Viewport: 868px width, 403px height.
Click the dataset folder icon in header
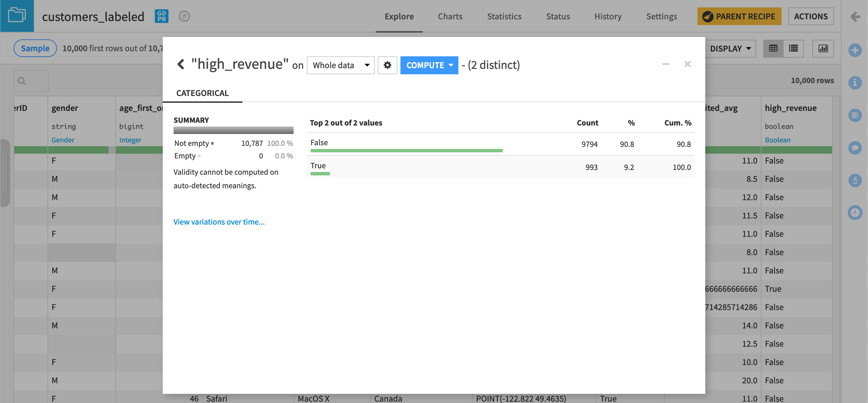point(17,16)
